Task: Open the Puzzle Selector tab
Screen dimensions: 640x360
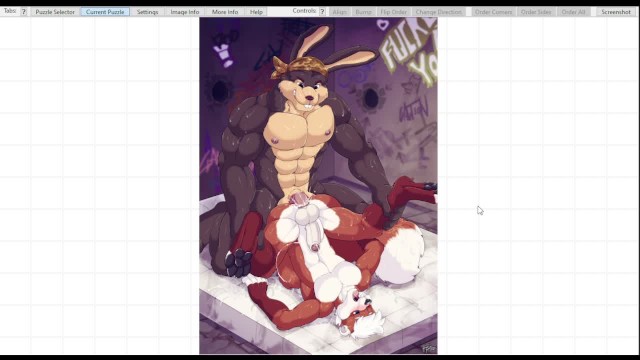Action: [x=55, y=12]
